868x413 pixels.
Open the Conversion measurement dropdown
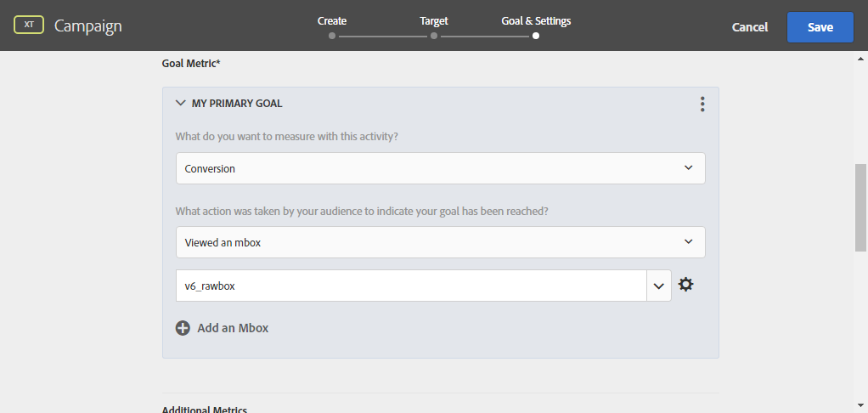pos(441,168)
